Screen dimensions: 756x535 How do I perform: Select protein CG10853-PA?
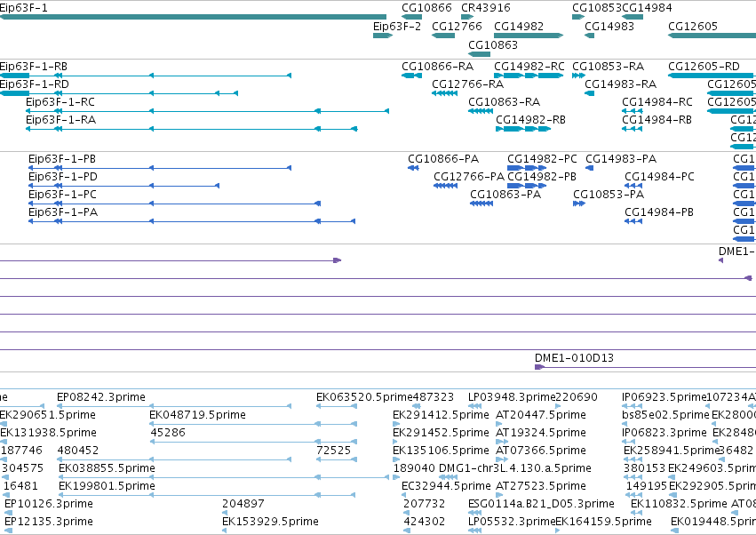(609, 195)
